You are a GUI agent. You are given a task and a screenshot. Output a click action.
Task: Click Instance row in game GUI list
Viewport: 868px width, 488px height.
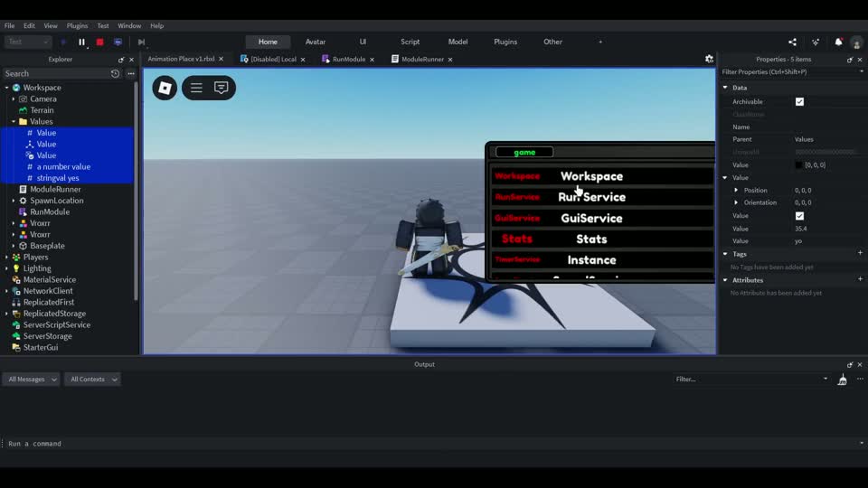click(602, 260)
